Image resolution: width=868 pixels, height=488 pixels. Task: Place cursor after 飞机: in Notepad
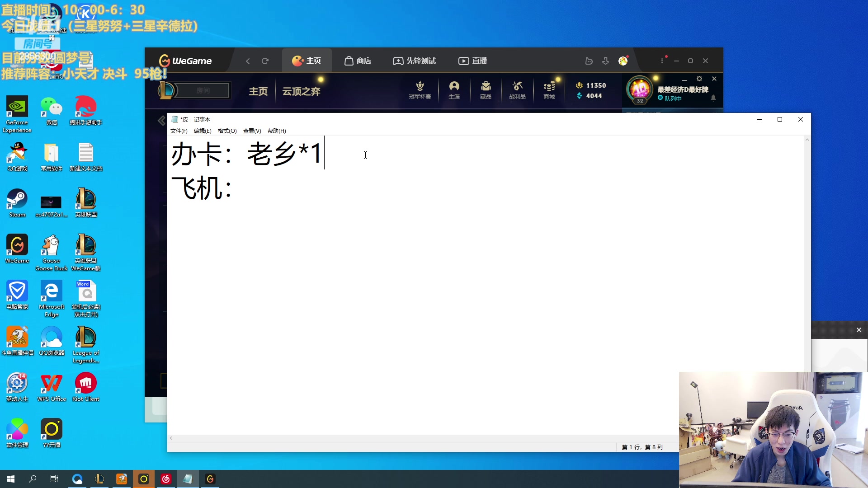[x=237, y=190]
